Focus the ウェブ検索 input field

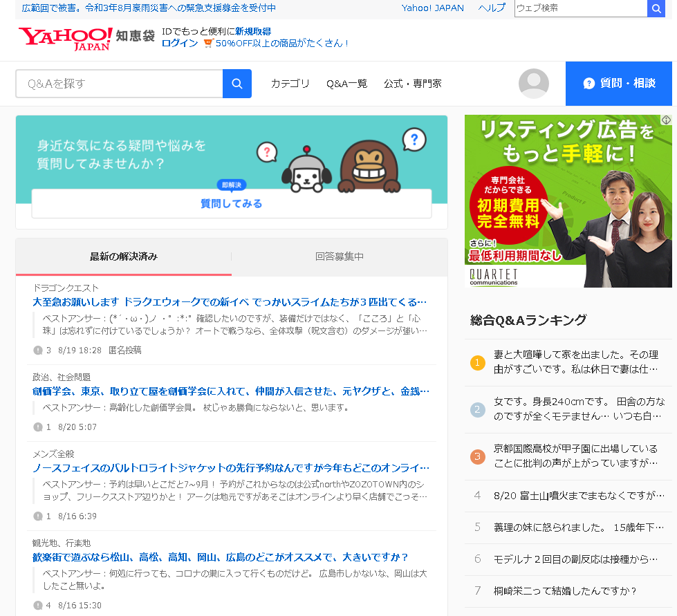581,8
